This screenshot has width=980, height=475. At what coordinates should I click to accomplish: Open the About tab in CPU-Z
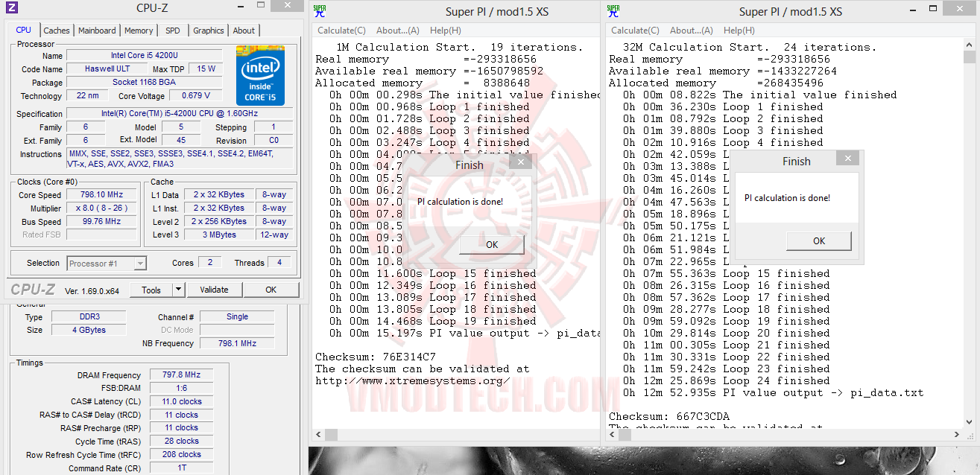244,31
